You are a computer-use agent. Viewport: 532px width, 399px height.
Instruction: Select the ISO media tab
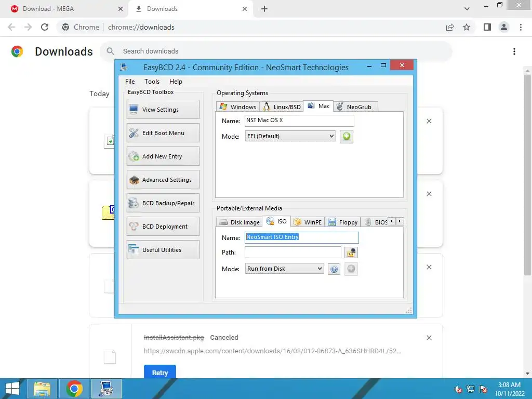coord(276,221)
